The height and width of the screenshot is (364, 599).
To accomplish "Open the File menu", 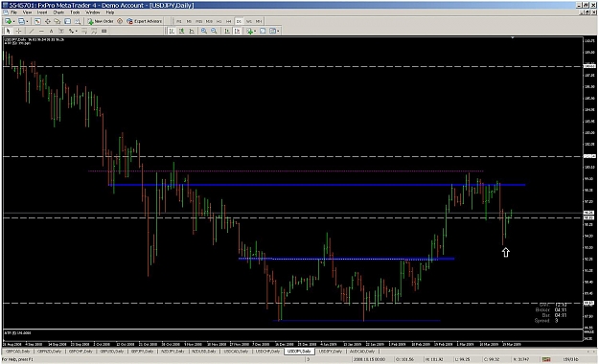I will tap(13, 12).
